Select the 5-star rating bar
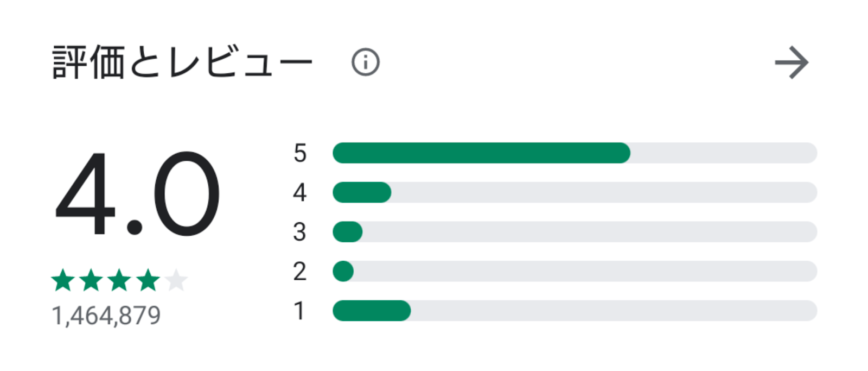The image size is (868, 371). tap(575, 153)
